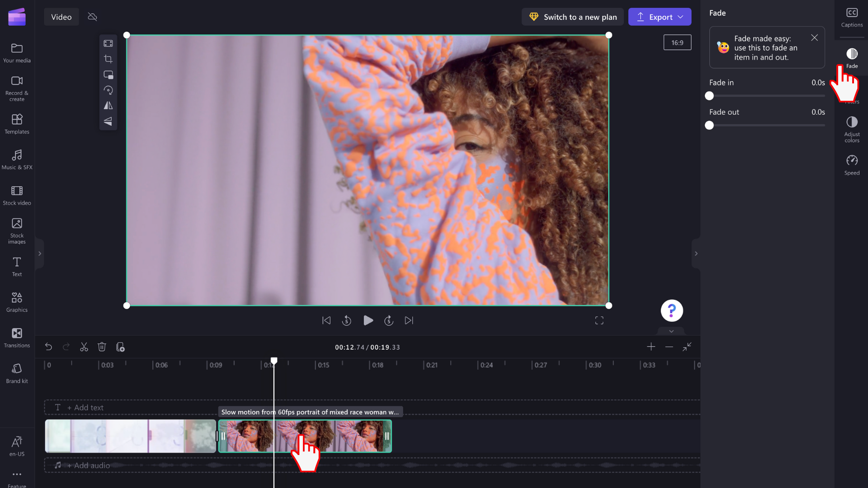The height and width of the screenshot is (488, 868).
Task: Open the Captions panel icon
Action: 852,13
